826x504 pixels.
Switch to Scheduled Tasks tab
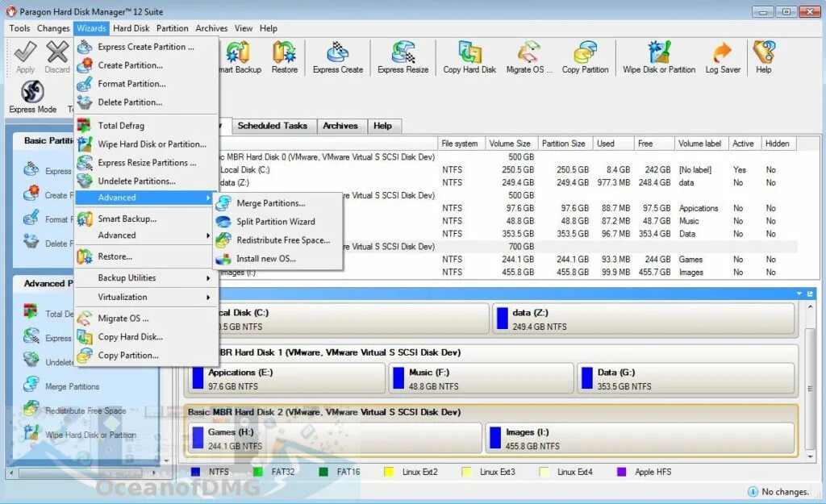coord(273,126)
